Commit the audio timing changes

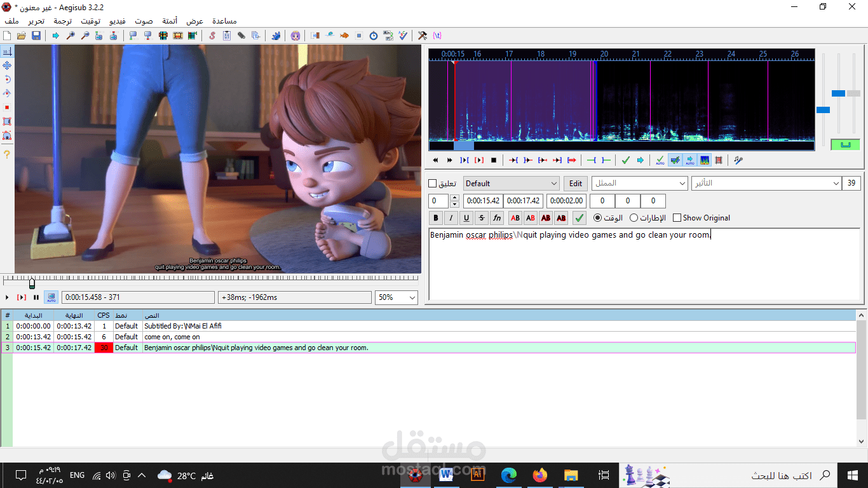pos(625,160)
